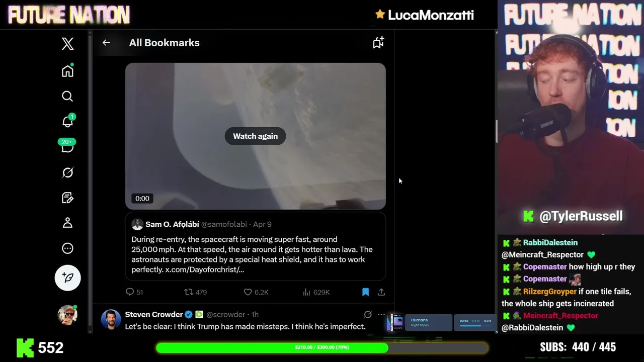Open the account avatar at sidebar bottom
Screen dimensions: 644x362
(x=67, y=315)
